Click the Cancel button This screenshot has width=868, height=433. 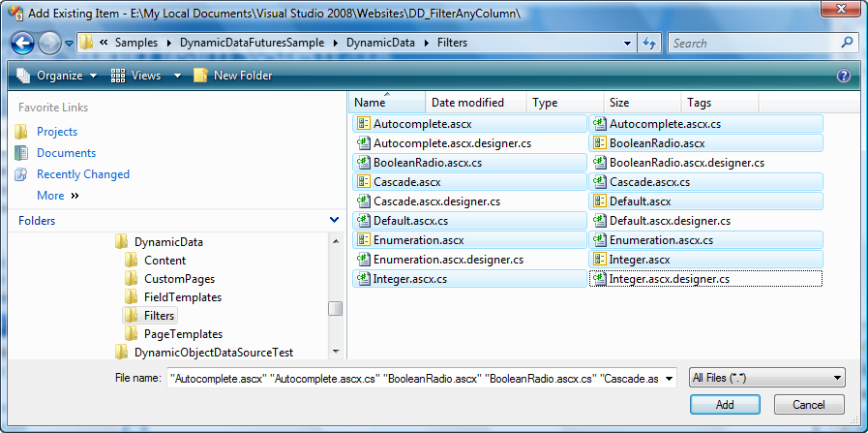tap(809, 405)
